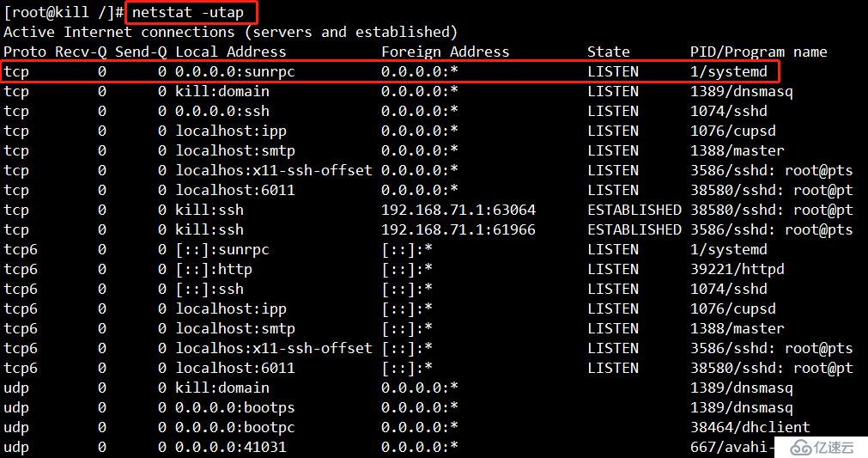Click the 39221/httpd program name
Viewport: 868px width, 458px height.
click(x=737, y=269)
